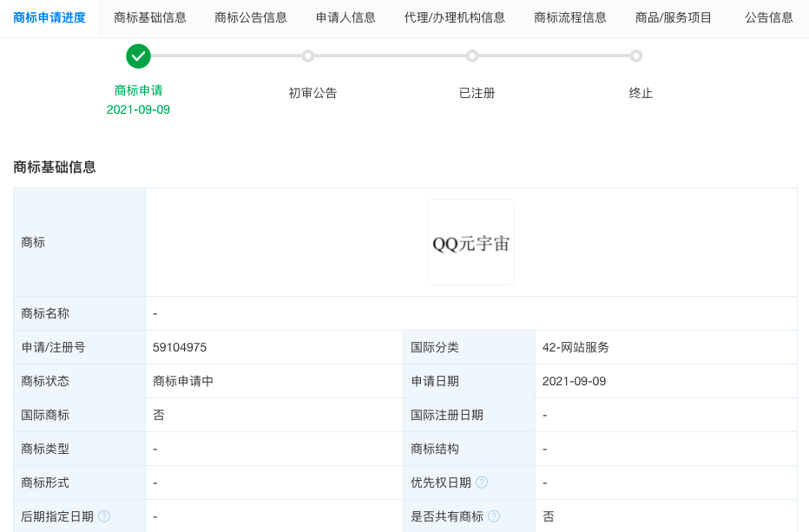Viewport: 809px width, 532px height.
Task: Click the 否 value next to 是否共有商标
Action: [548, 516]
